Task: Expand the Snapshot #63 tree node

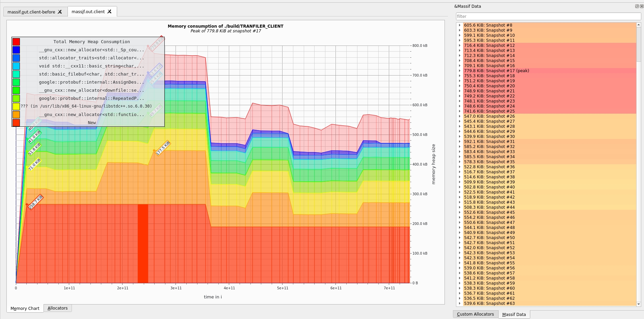Action: pyautogui.click(x=460, y=303)
